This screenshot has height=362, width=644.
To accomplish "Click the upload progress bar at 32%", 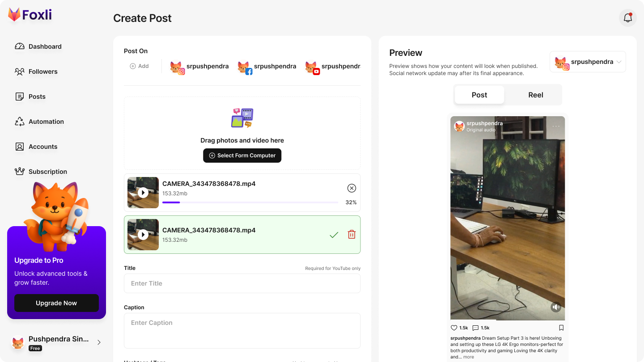I will coord(250,202).
